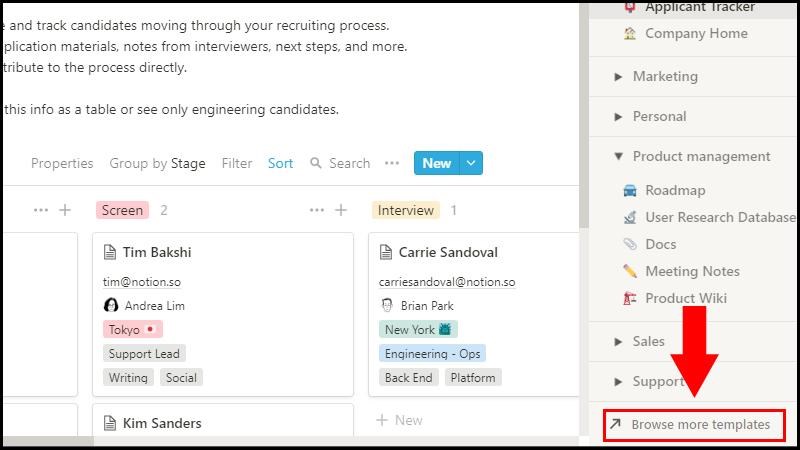Click the Meeting Notes pencil icon
The width and height of the screenshot is (800, 450).
pos(630,271)
